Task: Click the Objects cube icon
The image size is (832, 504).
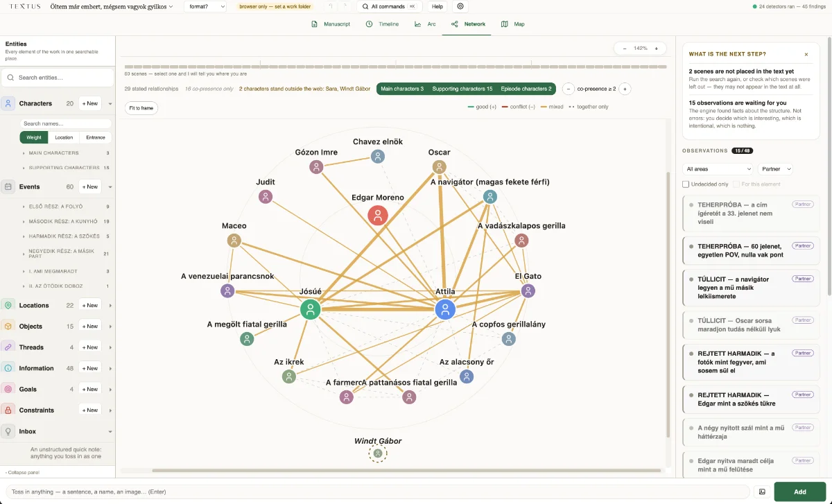Action: coord(8,326)
